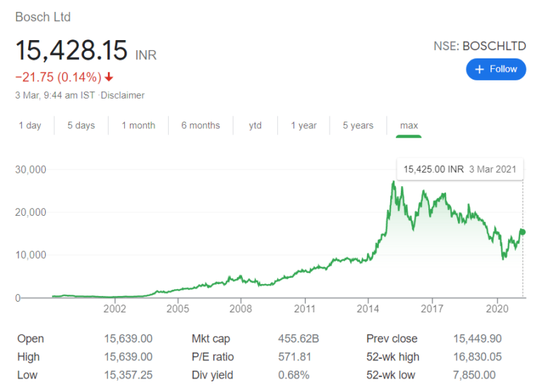
Task: Click the 15,425.00 INR chart tooltip
Action: pos(459,169)
